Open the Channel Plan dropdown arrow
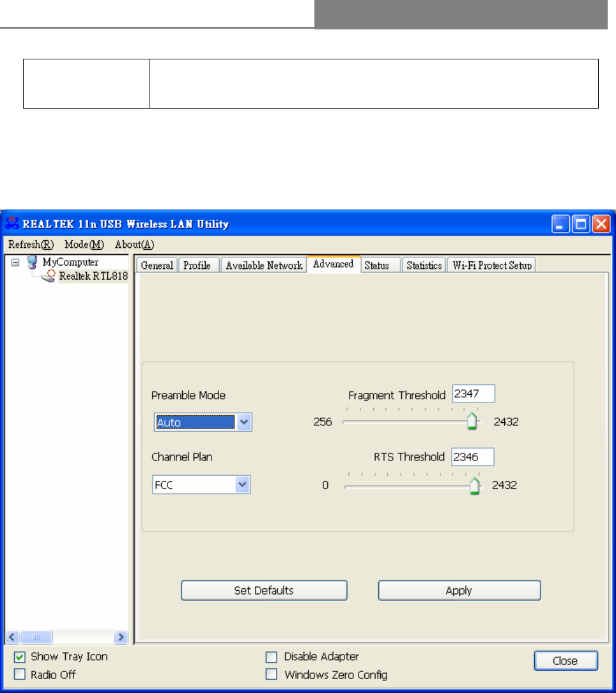Viewport: 616px width, 693px height. click(242, 484)
